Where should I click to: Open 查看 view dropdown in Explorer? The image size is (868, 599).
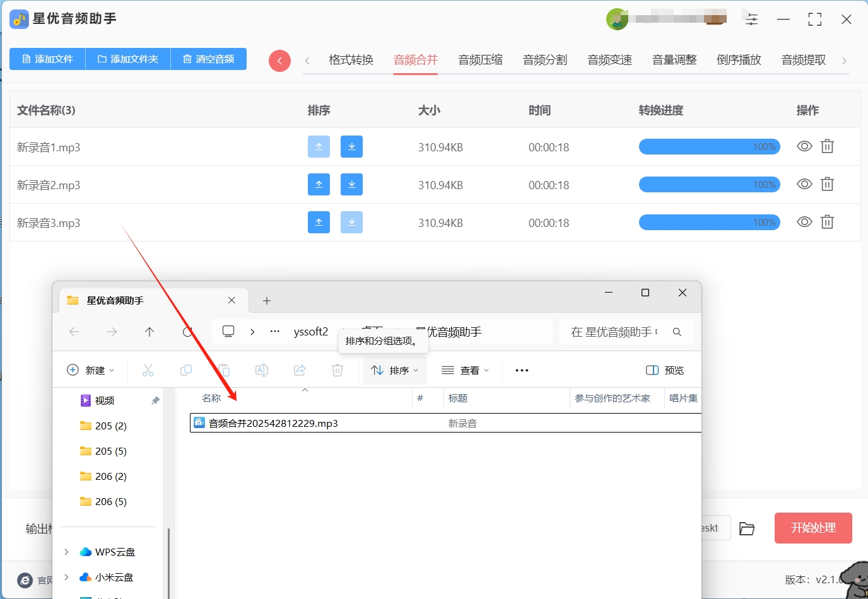point(466,370)
